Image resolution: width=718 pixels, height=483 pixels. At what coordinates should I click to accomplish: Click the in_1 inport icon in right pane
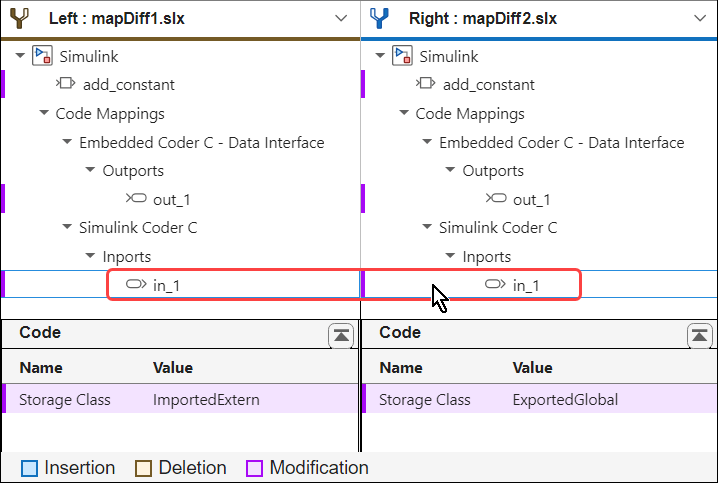pyautogui.click(x=495, y=285)
